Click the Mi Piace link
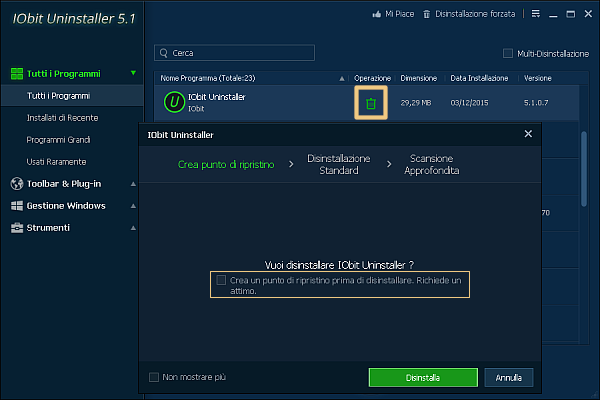600x400 pixels. coord(399,14)
